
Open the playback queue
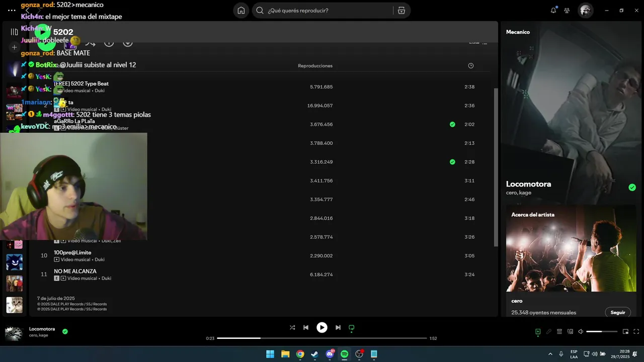click(559, 331)
